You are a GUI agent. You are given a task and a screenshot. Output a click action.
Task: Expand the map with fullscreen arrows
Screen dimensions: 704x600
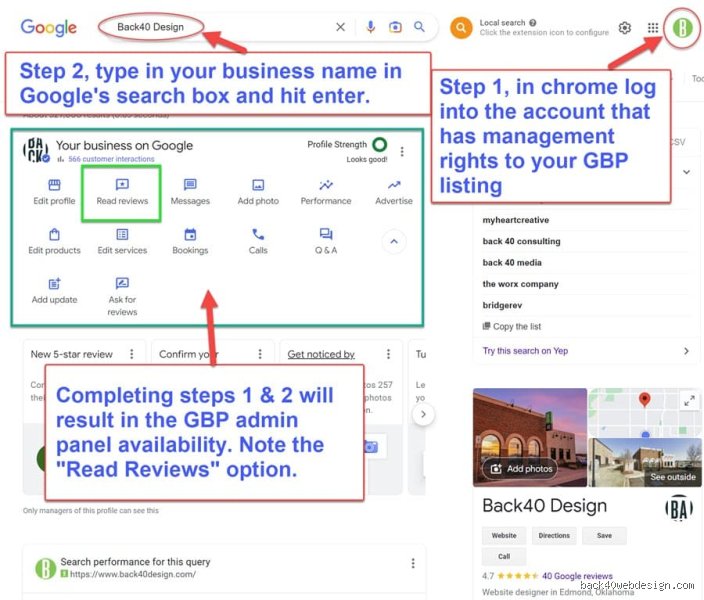(x=689, y=401)
